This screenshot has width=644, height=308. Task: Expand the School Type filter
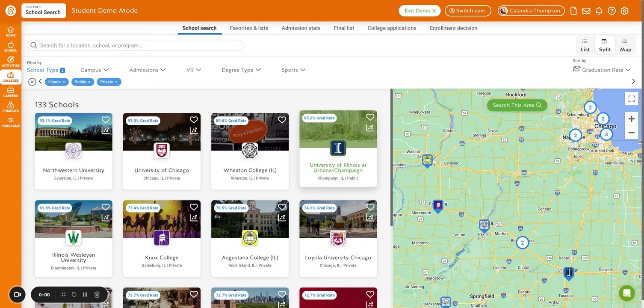(46, 70)
